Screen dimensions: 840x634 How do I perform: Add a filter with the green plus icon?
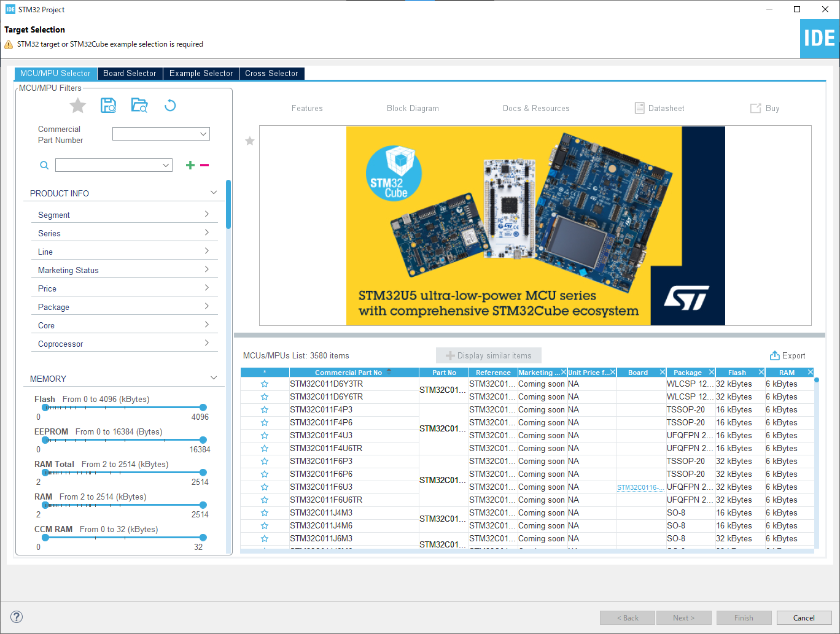click(190, 165)
